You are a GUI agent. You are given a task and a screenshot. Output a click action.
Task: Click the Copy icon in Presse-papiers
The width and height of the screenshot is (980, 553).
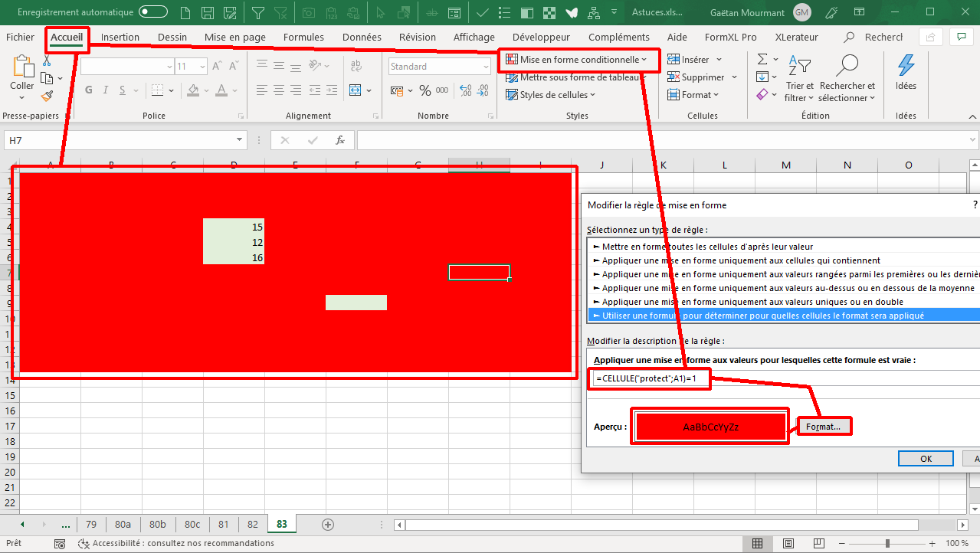click(48, 78)
